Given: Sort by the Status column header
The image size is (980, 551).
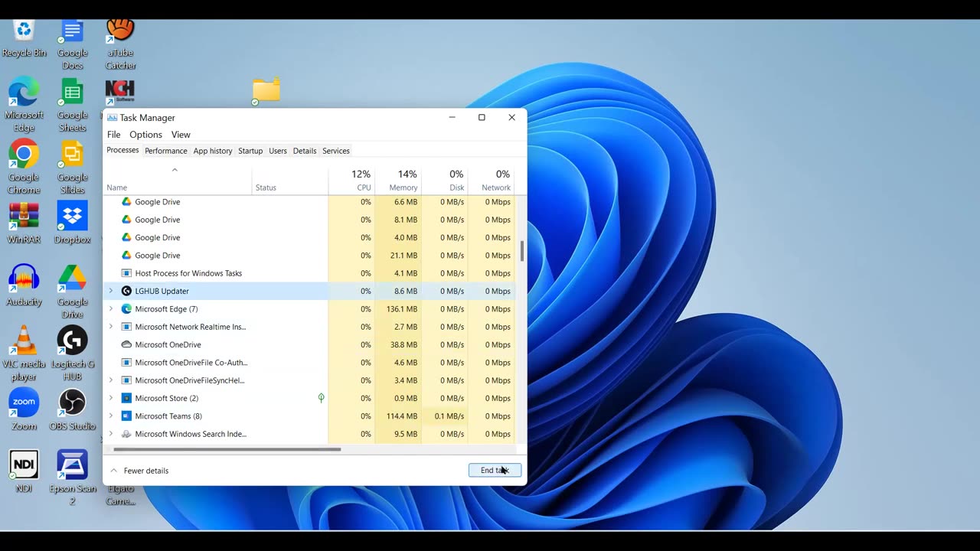Looking at the screenshot, I should [x=290, y=180].
